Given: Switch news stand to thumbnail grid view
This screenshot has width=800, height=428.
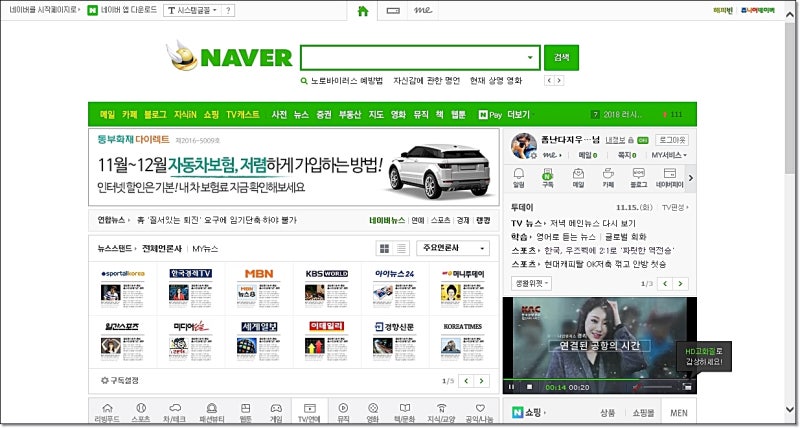Looking at the screenshot, I should coord(385,248).
